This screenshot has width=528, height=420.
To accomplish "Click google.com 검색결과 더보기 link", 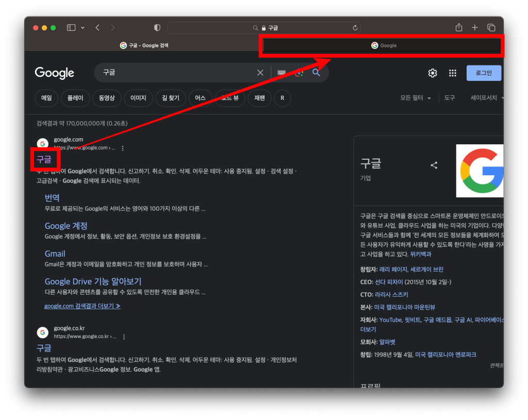I will 82,306.
